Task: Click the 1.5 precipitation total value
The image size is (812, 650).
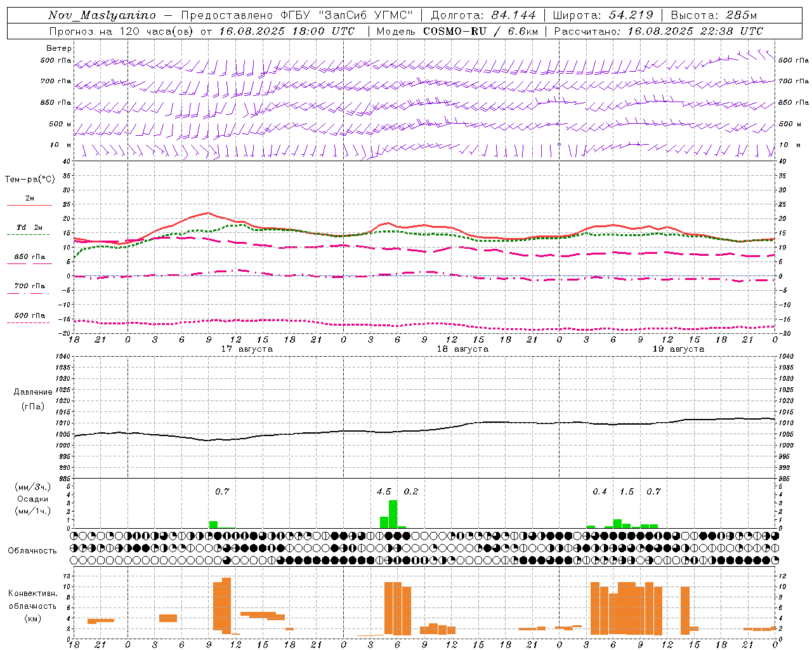Action: tap(627, 491)
